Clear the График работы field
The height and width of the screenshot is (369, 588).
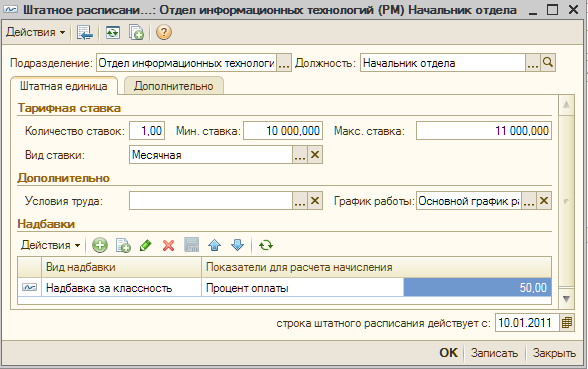pos(544,201)
